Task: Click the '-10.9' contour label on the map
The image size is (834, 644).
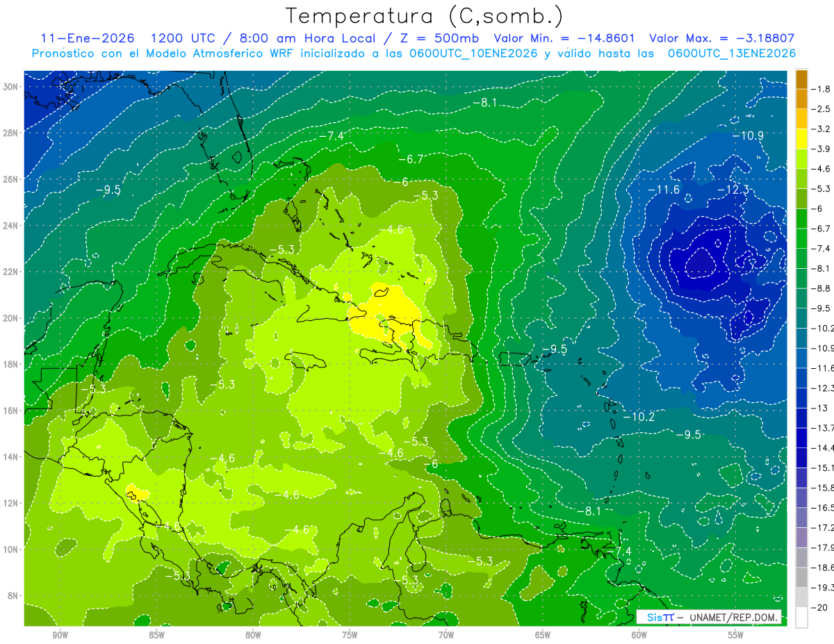Action: [x=748, y=135]
